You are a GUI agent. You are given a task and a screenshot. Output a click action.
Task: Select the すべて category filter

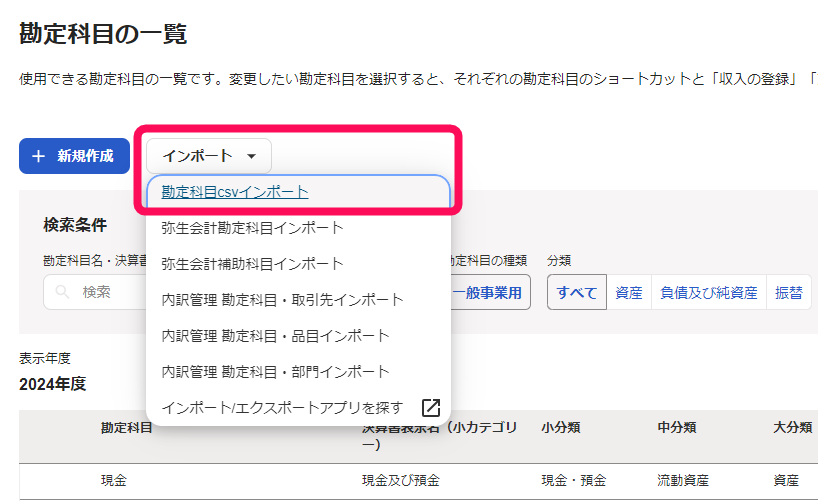tap(576, 292)
